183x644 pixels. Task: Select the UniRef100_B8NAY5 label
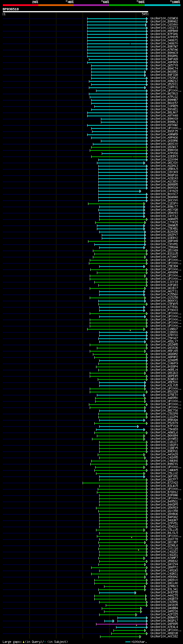point(164,618)
